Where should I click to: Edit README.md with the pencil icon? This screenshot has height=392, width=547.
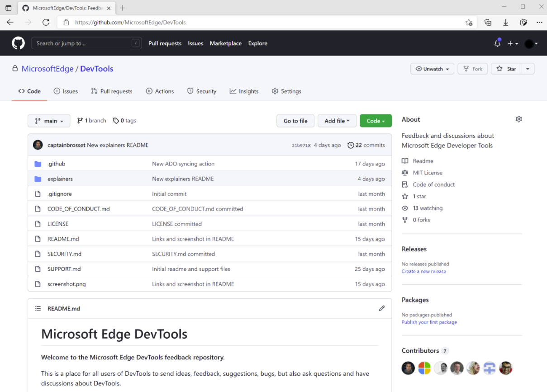(x=381, y=308)
